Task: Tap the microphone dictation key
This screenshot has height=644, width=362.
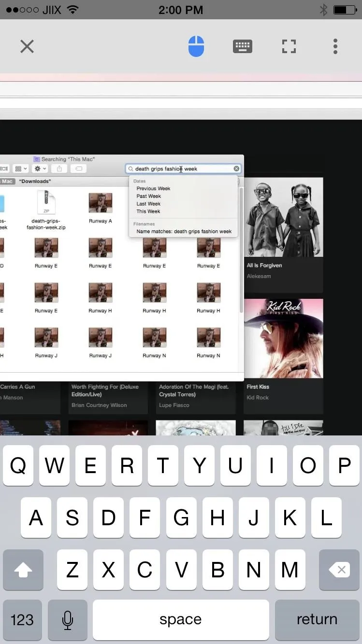Action: coord(68,620)
